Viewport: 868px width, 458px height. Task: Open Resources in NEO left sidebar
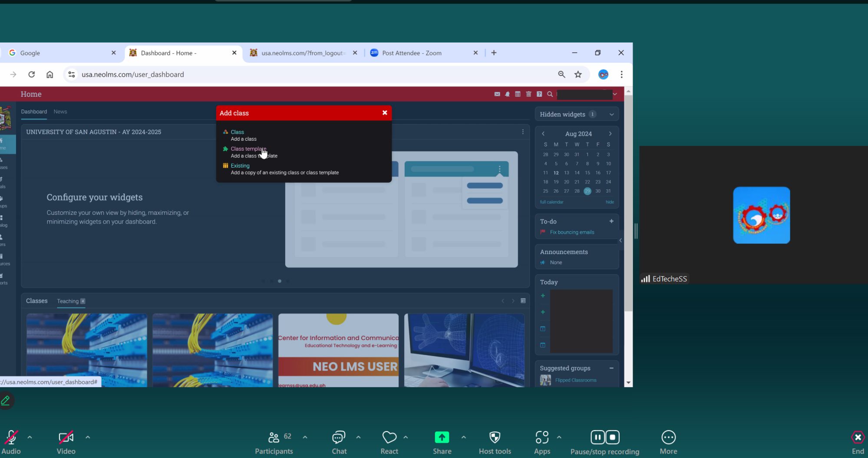(x=5, y=259)
